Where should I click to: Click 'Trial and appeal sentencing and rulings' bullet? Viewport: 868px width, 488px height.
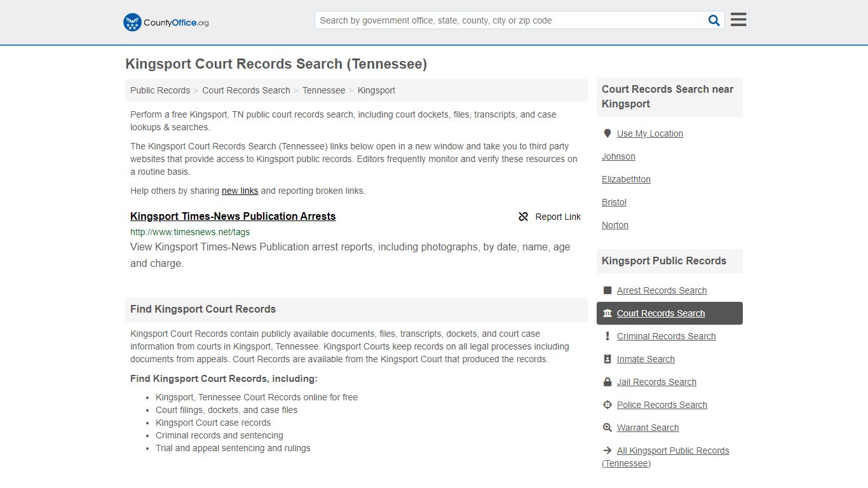click(x=233, y=448)
